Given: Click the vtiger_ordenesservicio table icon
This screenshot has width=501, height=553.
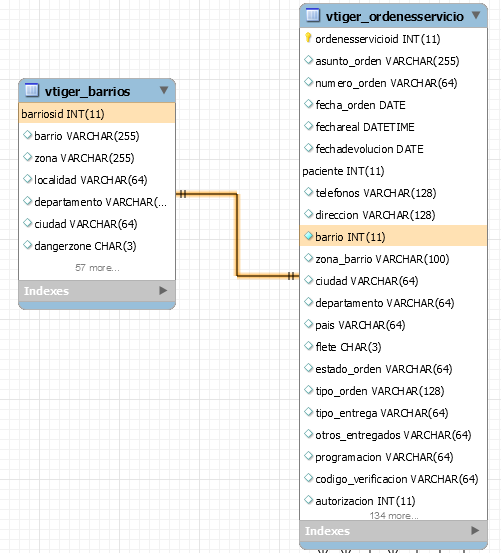Looking at the screenshot, I should coord(313,15).
